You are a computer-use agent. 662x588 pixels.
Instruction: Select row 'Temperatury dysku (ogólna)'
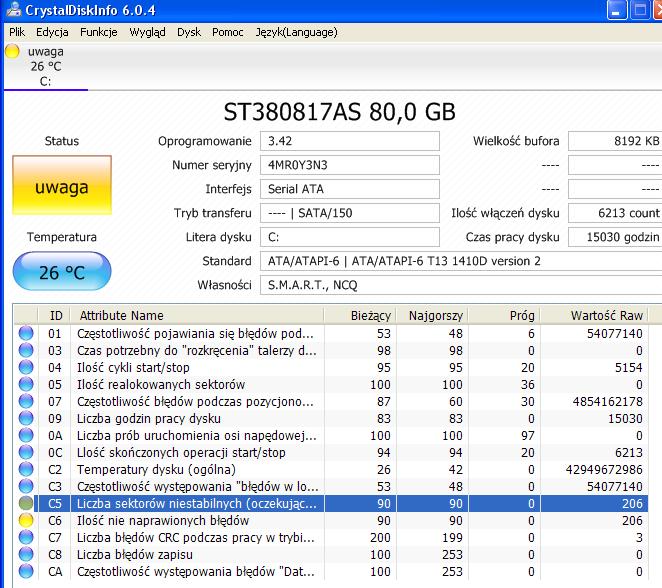331,469
